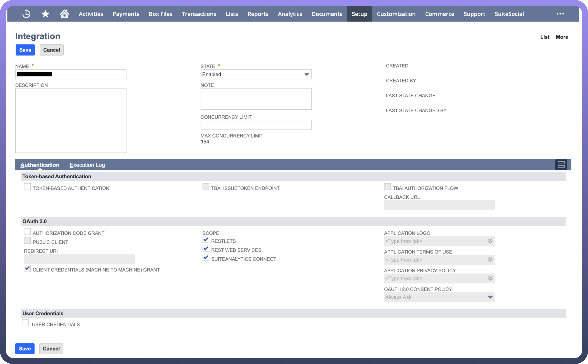Image resolution: width=588 pixels, height=364 pixels.
Task: Switch to the Execution Log tab
Action: click(87, 165)
